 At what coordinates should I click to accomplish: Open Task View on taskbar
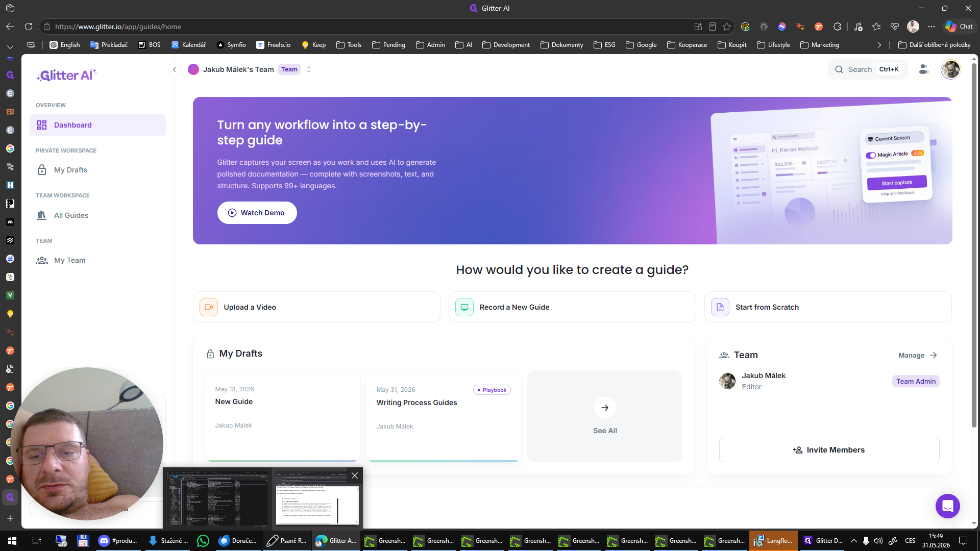point(37,541)
